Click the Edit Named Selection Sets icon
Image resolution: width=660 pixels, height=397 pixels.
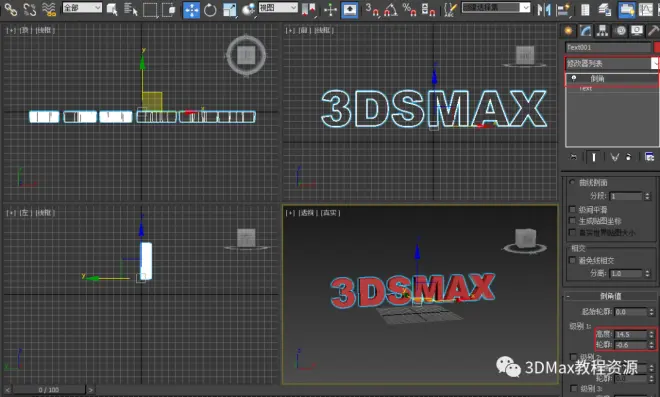[450, 9]
